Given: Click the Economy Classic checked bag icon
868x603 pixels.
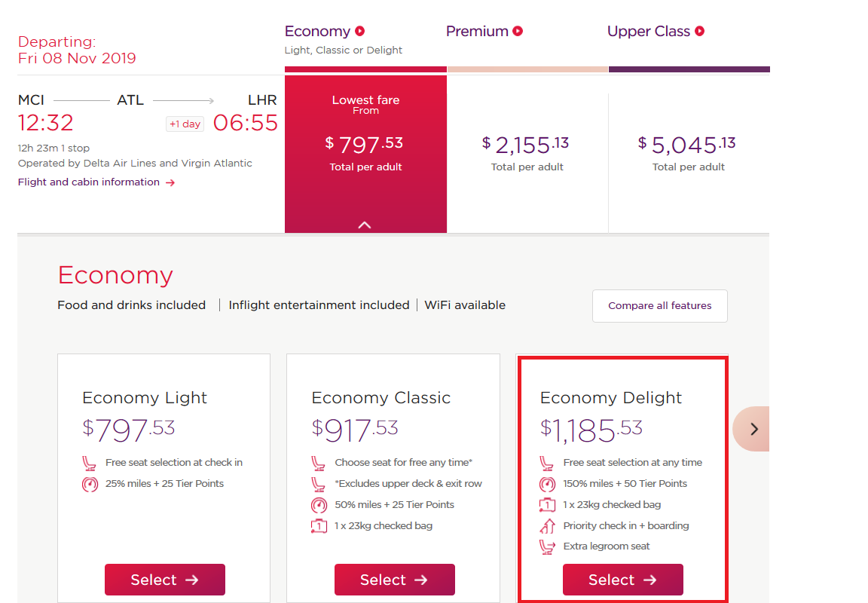Looking at the screenshot, I should [x=319, y=525].
